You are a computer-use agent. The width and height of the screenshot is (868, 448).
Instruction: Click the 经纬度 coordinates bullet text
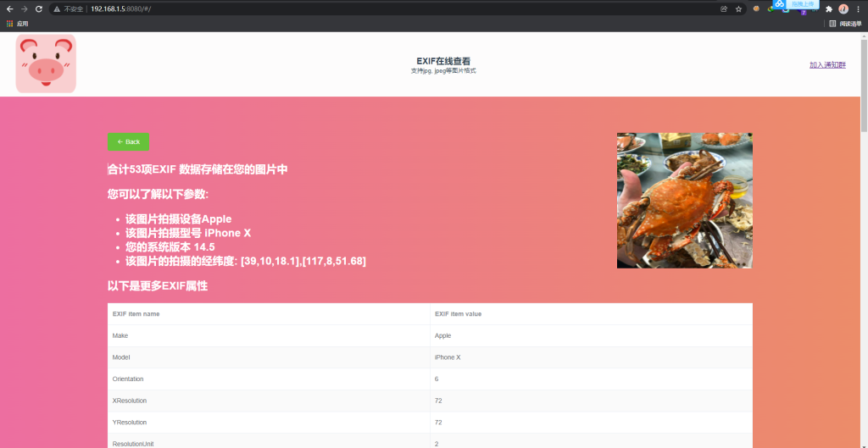246,261
